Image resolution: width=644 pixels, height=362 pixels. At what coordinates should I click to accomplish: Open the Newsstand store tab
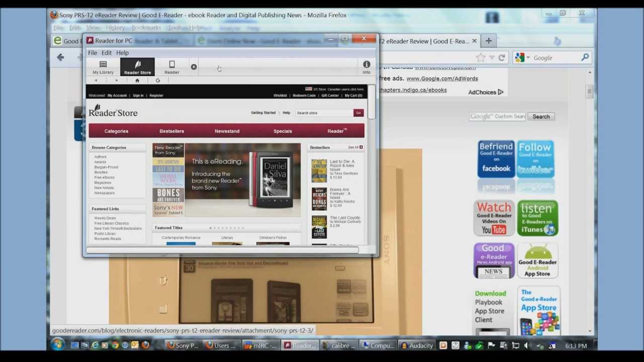[227, 131]
